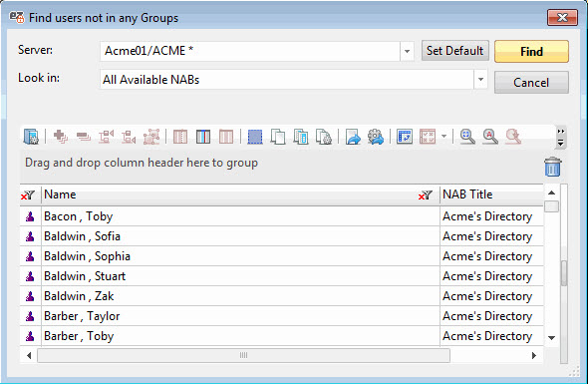This screenshot has height=384, width=588.
Task: Click the Set Default button
Action: pos(454,51)
